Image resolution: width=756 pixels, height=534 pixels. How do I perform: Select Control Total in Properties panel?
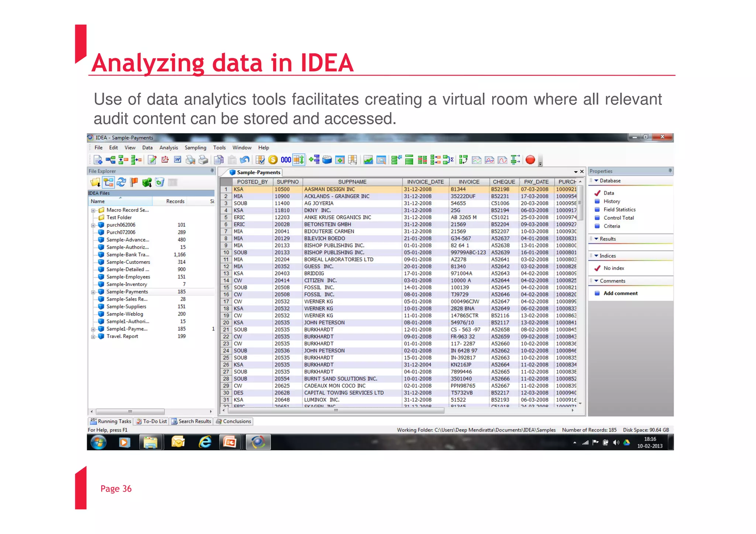(619, 218)
